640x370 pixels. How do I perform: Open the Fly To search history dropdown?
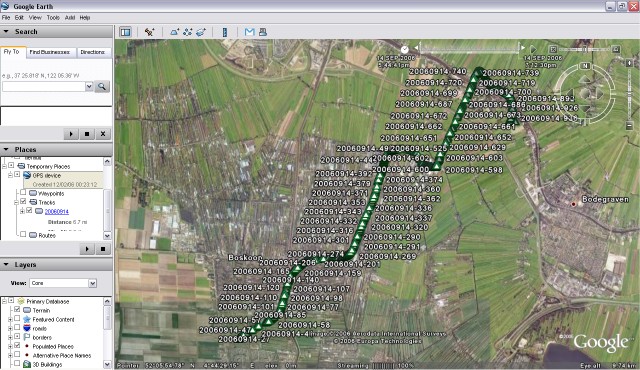(89, 86)
